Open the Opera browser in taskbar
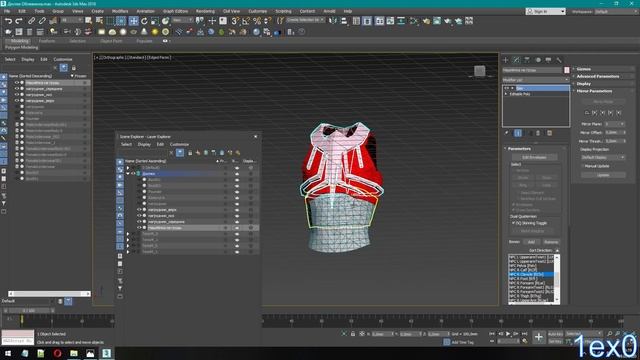640x360 pixels. pos(57,353)
